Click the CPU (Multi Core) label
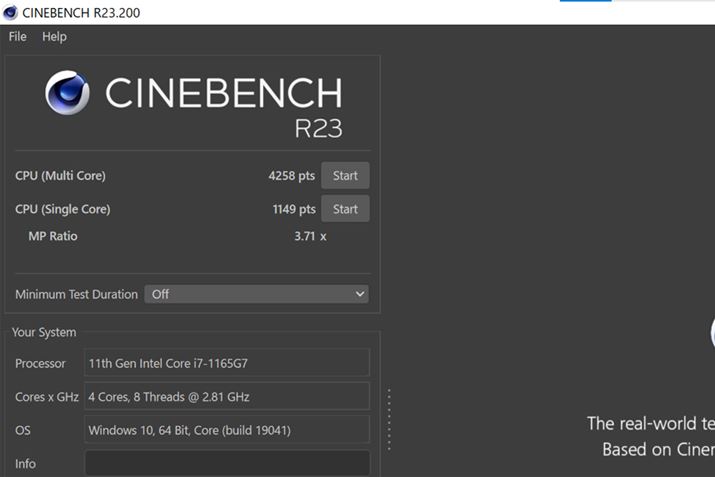715x477 pixels. tap(60, 176)
